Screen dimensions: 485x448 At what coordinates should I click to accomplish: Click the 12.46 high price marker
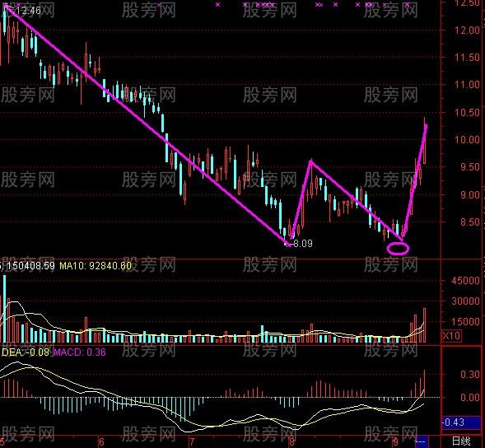(28, 11)
